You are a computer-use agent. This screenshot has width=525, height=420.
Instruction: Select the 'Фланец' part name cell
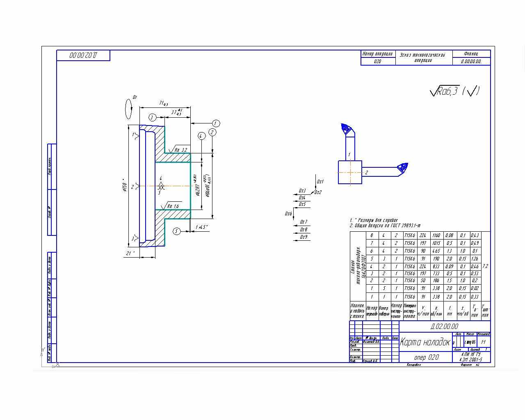click(471, 54)
